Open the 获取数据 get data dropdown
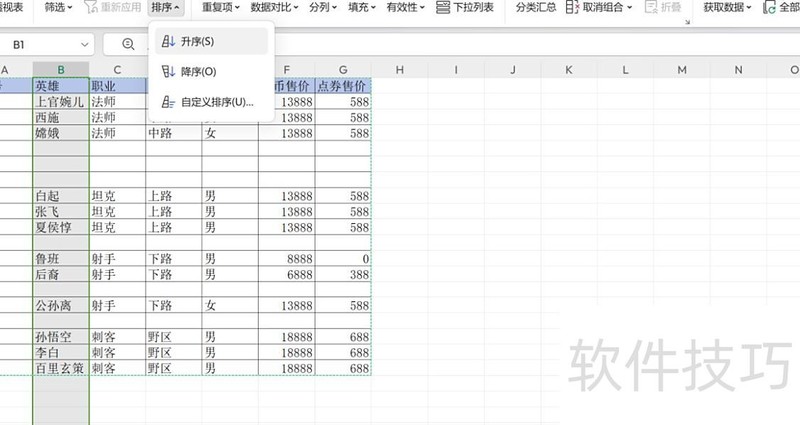The image size is (800, 425). [728, 7]
